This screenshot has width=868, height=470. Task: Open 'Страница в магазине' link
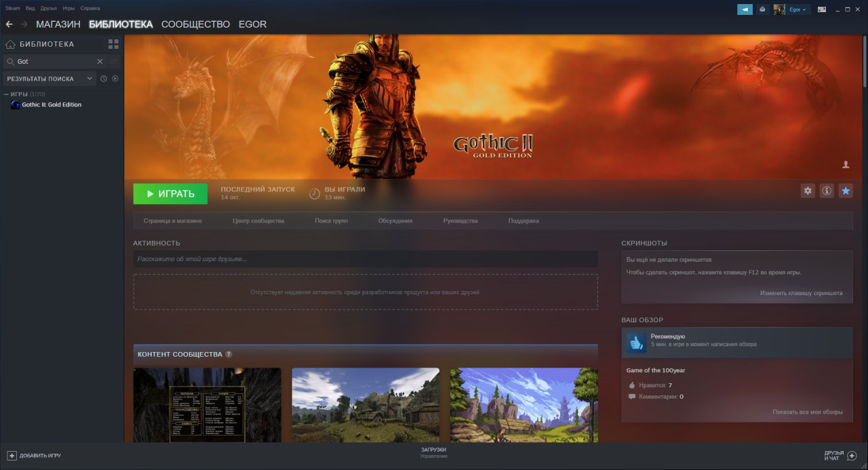(173, 221)
